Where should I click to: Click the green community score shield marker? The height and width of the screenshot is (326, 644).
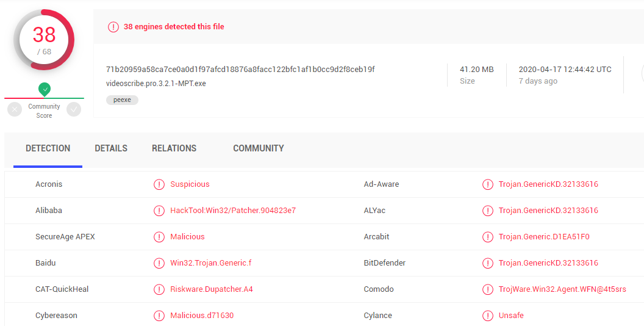(45, 89)
